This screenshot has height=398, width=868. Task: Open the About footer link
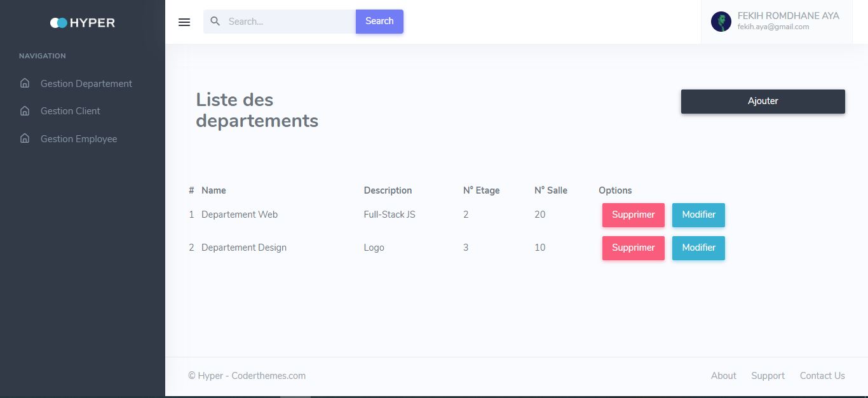724,376
